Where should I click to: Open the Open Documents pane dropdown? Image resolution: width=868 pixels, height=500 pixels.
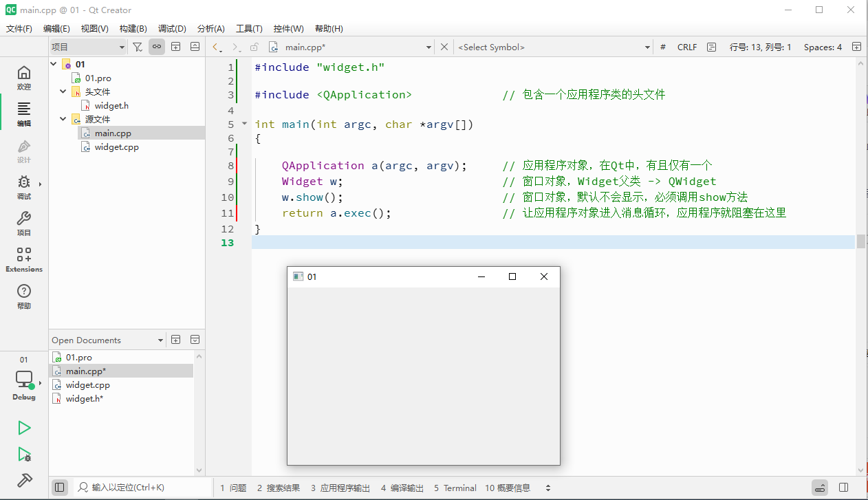click(x=107, y=340)
